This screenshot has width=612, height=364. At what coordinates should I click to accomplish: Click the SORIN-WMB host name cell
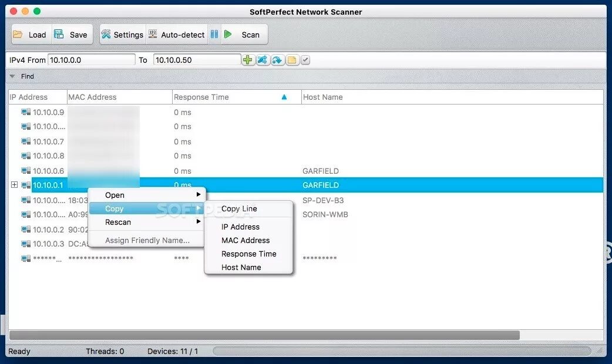tap(325, 214)
